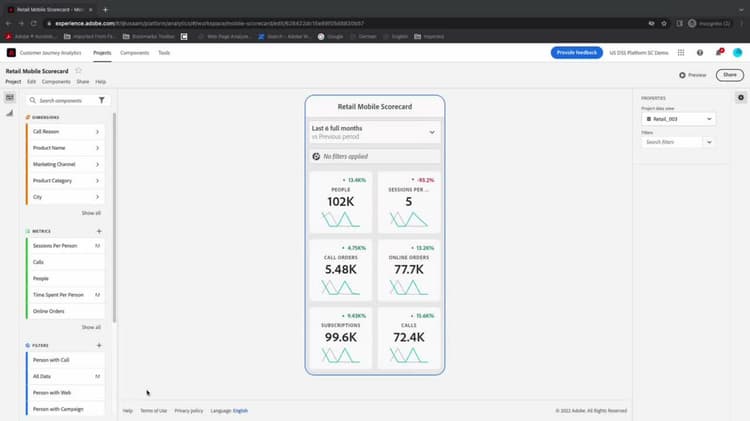Open the Search filters dropdown arrow
Viewport: 750px width, 421px height.
tap(709, 142)
